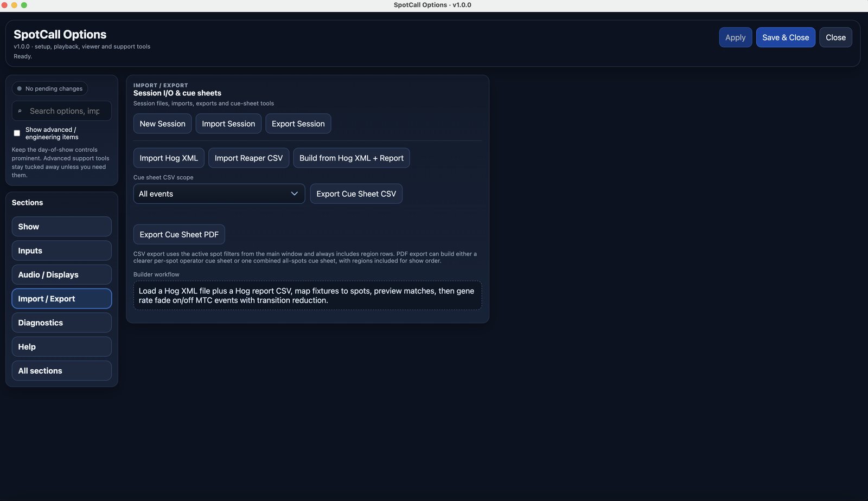This screenshot has height=501, width=868.
Task: Click Save & Close
Action: point(786,37)
